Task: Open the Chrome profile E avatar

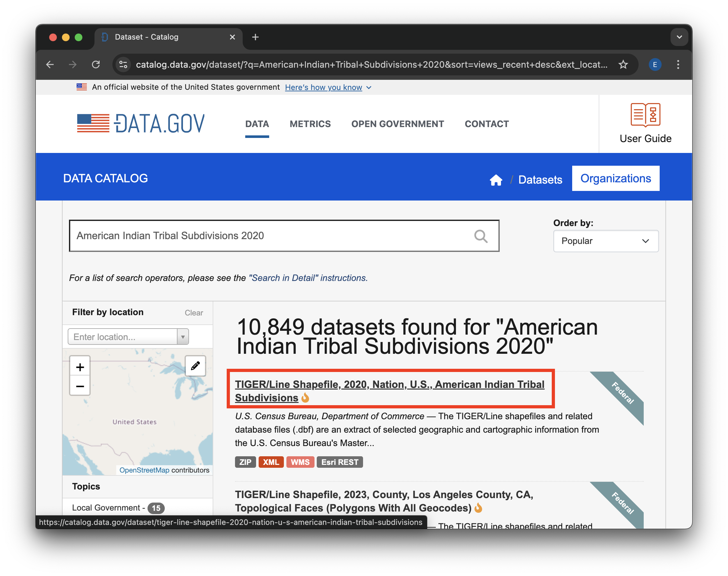Action: click(x=655, y=64)
